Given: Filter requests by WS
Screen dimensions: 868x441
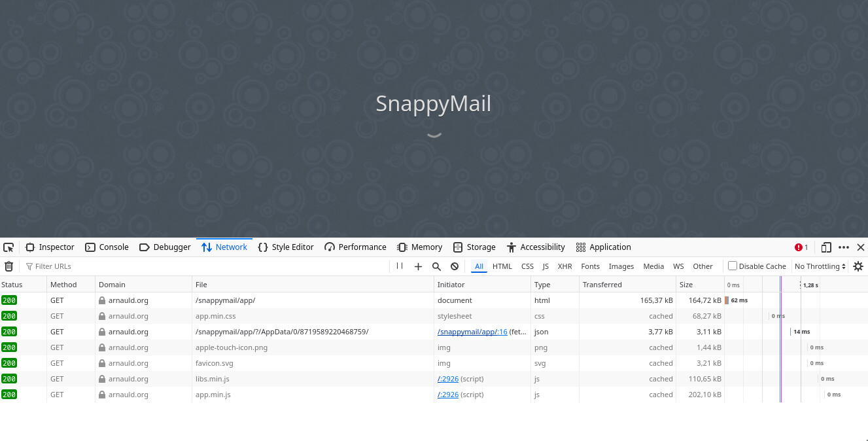Looking at the screenshot, I should [678, 266].
